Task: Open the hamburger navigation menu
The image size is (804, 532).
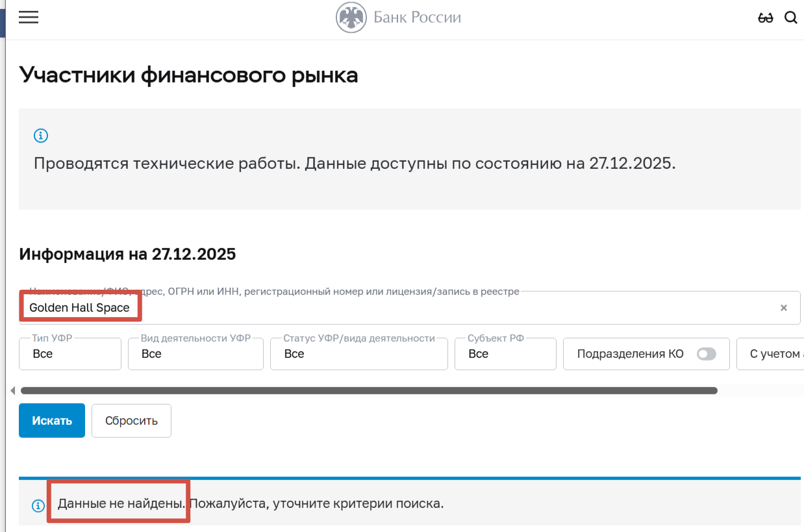Action: pyautogui.click(x=29, y=18)
